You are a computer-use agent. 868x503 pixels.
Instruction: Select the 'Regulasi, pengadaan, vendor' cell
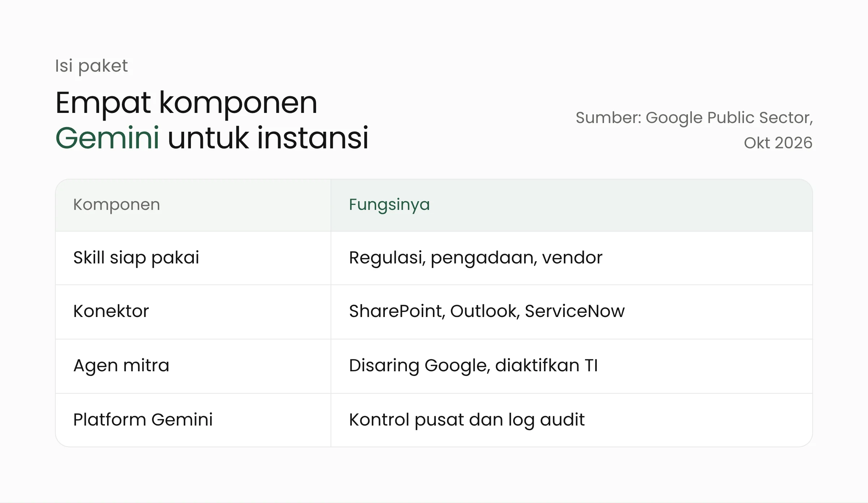click(x=571, y=258)
